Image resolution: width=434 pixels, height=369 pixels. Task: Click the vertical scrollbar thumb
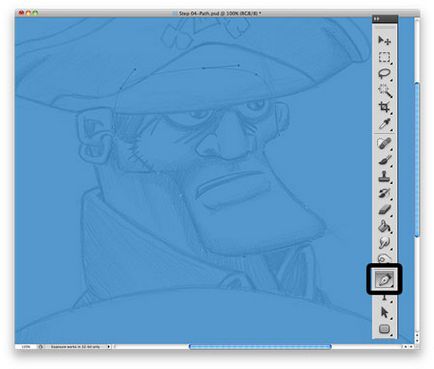click(417, 160)
